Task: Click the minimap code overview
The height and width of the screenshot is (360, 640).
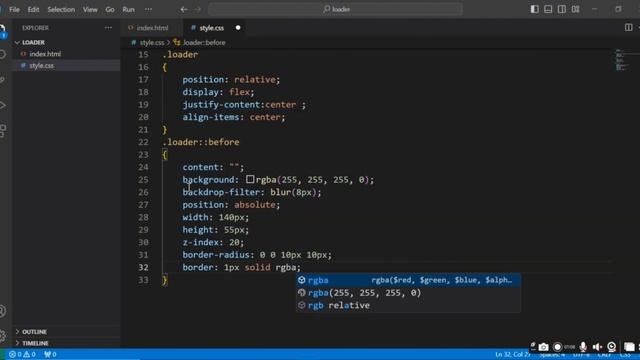Action: point(622,61)
